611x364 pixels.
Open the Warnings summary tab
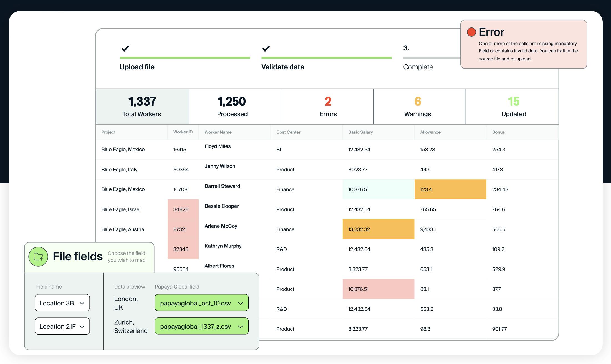418,107
